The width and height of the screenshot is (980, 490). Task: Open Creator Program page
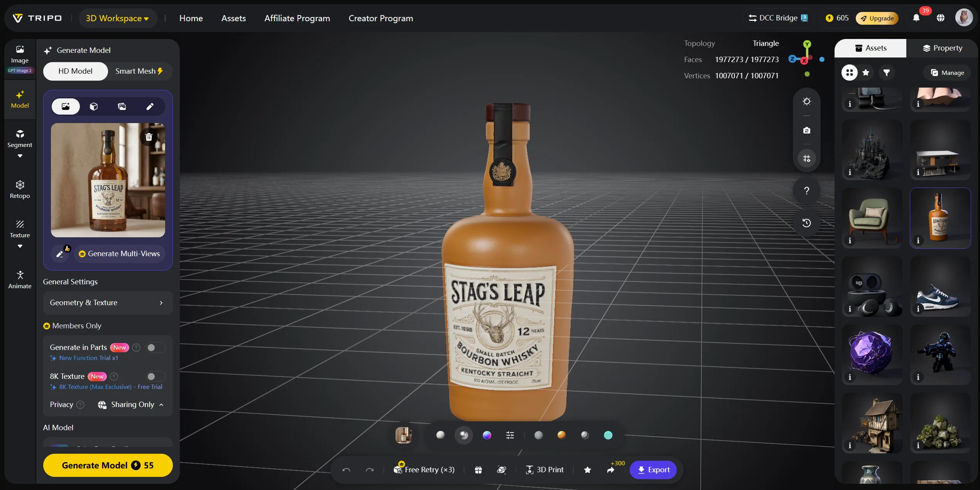click(381, 18)
